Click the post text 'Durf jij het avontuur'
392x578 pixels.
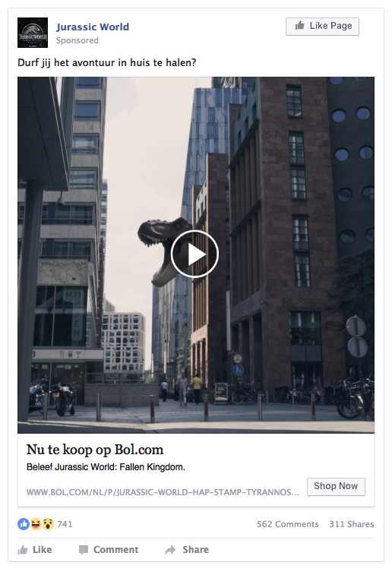pos(67,63)
